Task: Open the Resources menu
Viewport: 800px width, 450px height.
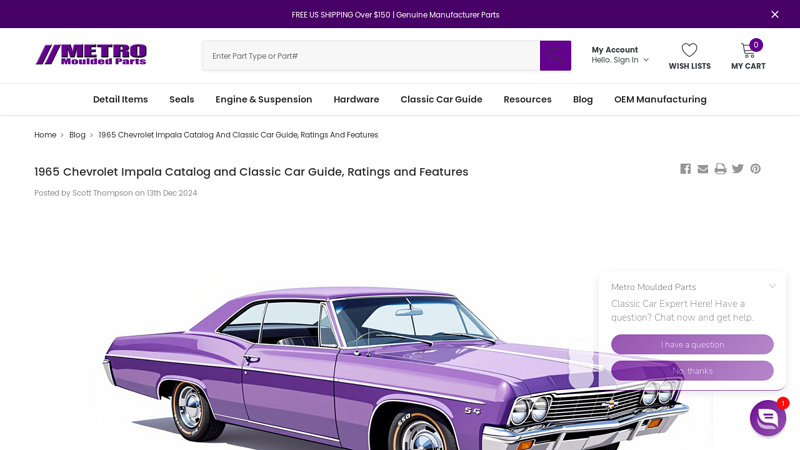Action: (528, 99)
